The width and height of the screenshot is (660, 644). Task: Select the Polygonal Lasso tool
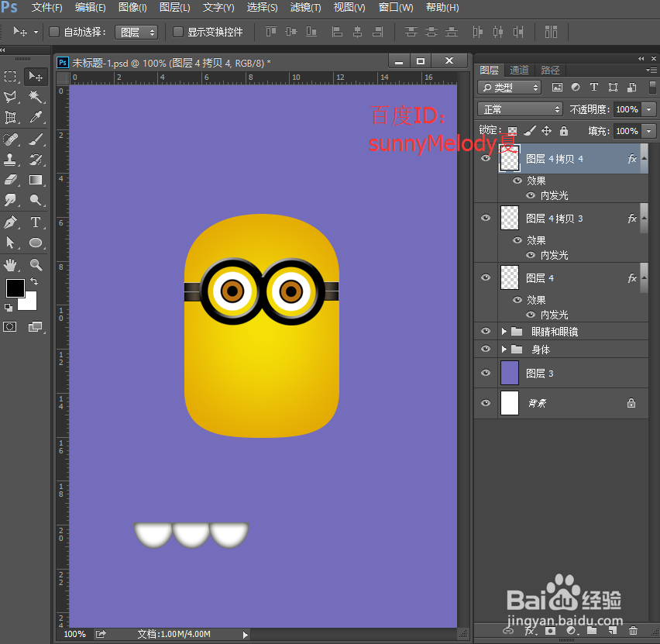point(10,97)
